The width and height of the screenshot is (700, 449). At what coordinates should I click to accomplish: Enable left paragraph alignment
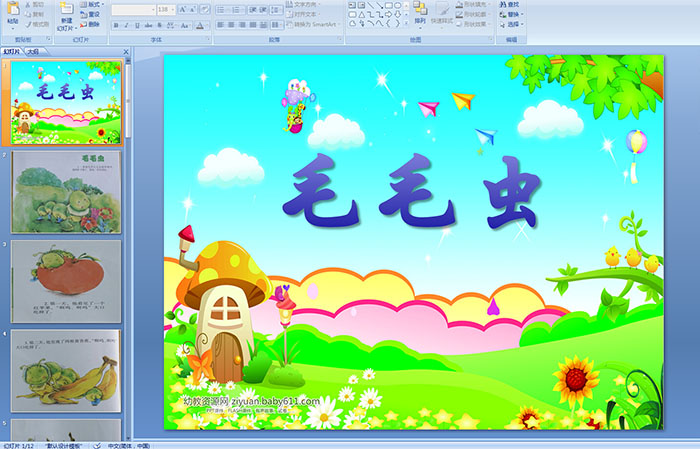pyautogui.click(x=221, y=25)
